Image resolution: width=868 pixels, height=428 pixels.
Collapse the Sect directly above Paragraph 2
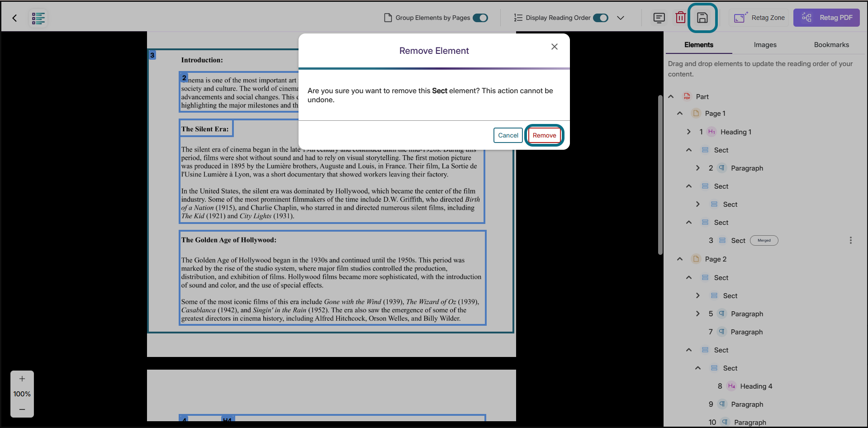click(x=689, y=150)
